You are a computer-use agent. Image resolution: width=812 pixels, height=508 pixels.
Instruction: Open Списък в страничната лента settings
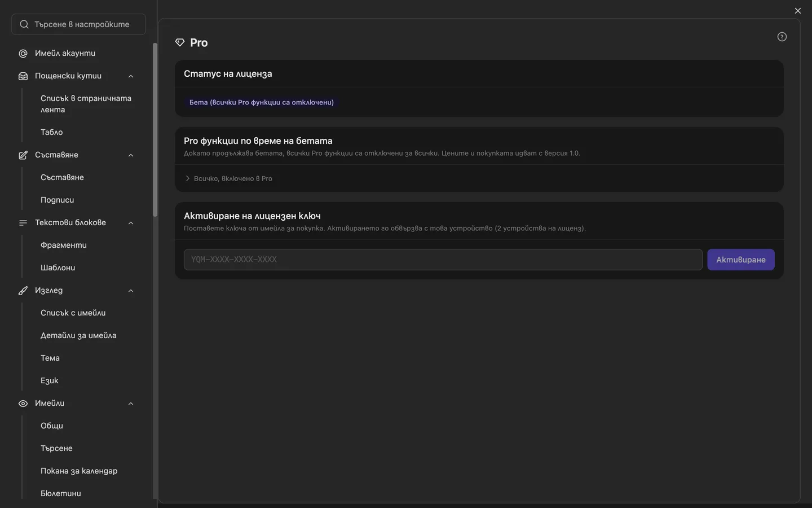click(86, 104)
